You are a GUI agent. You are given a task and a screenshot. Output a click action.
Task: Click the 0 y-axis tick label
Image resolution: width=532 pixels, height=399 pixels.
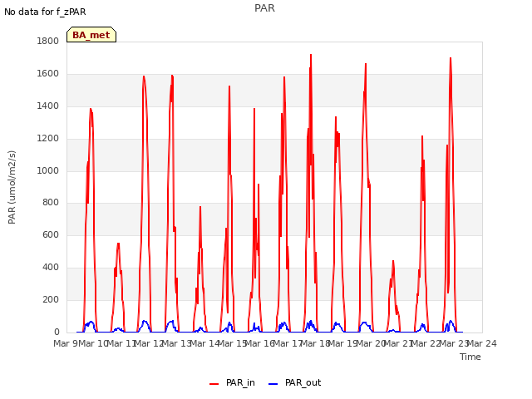57,332
